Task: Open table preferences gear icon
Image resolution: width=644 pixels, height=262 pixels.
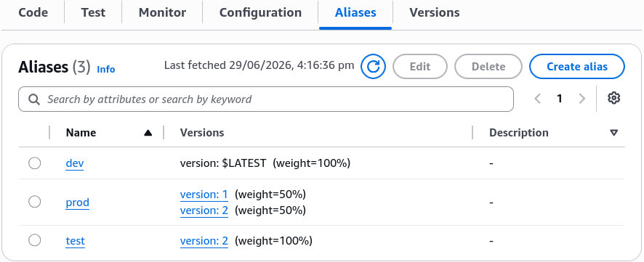Action: pos(613,99)
